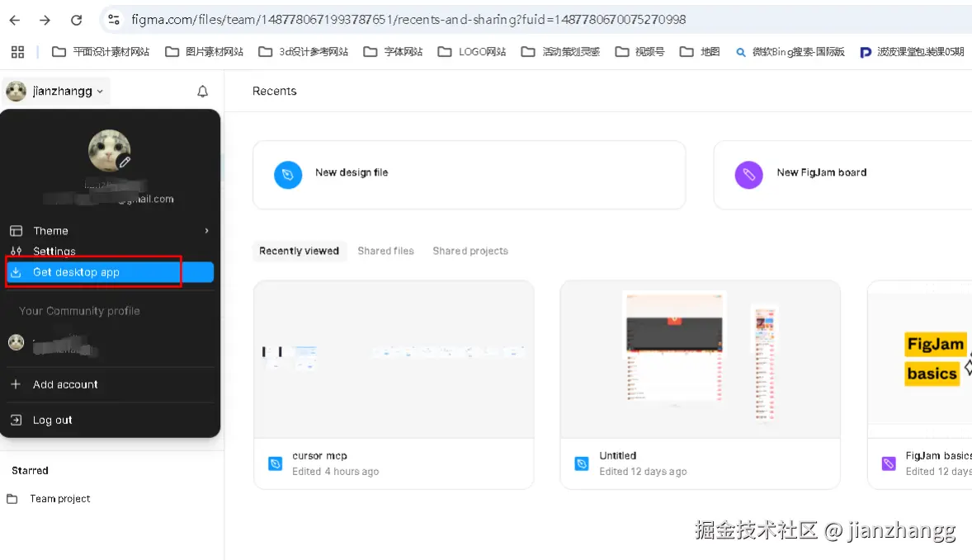Click design file icon beside cursor mcp
The image size is (972, 560).
tap(276, 464)
